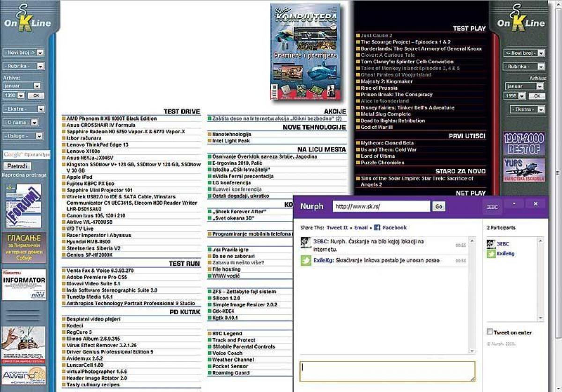The height and width of the screenshot is (392, 562).
Task: Click ExileKg's Twitter bird avatar beside the chat message
Action: pos(305,261)
